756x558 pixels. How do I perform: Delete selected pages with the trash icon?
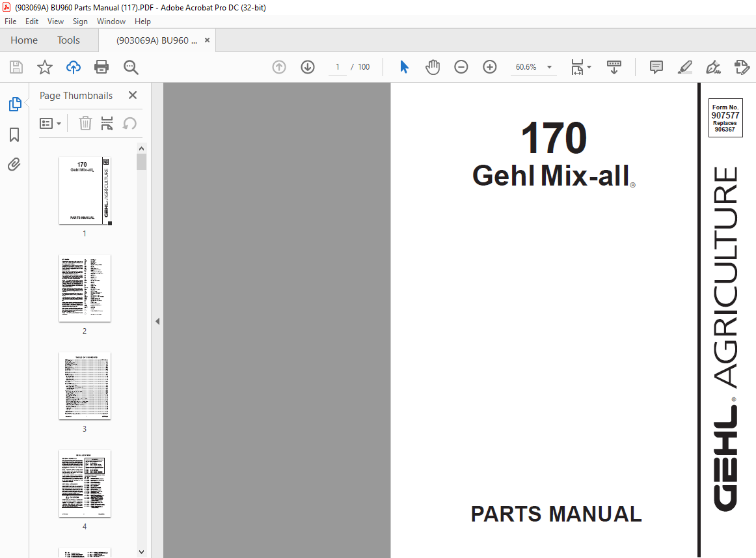85,124
